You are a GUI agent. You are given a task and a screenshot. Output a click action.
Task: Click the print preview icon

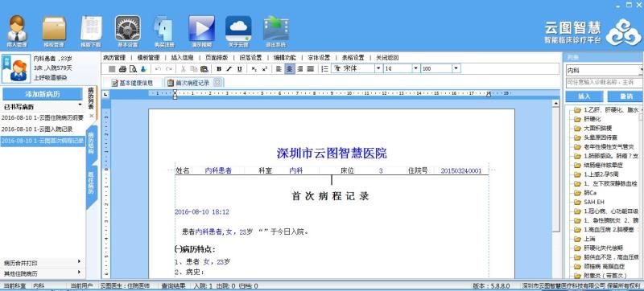[x=133, y=69]
